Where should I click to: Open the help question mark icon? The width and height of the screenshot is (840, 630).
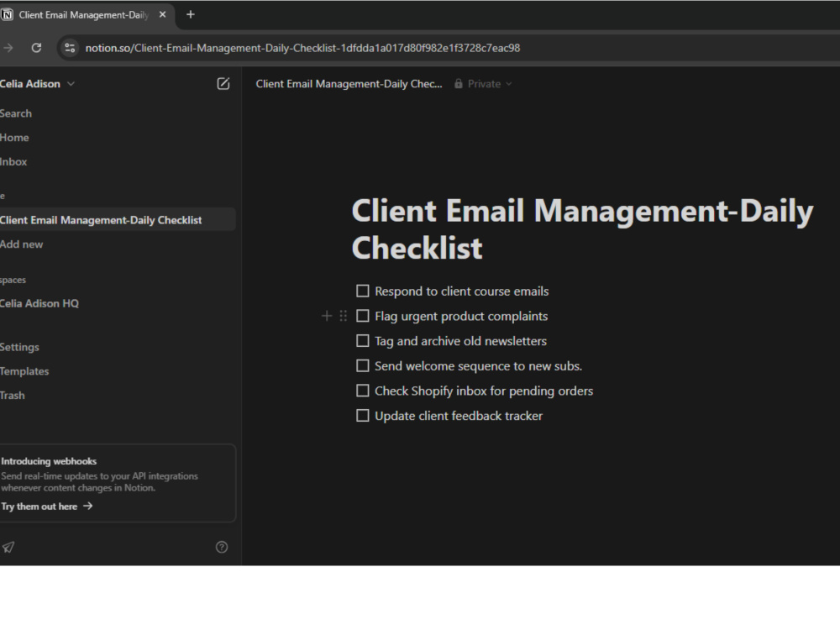[221, 547]
